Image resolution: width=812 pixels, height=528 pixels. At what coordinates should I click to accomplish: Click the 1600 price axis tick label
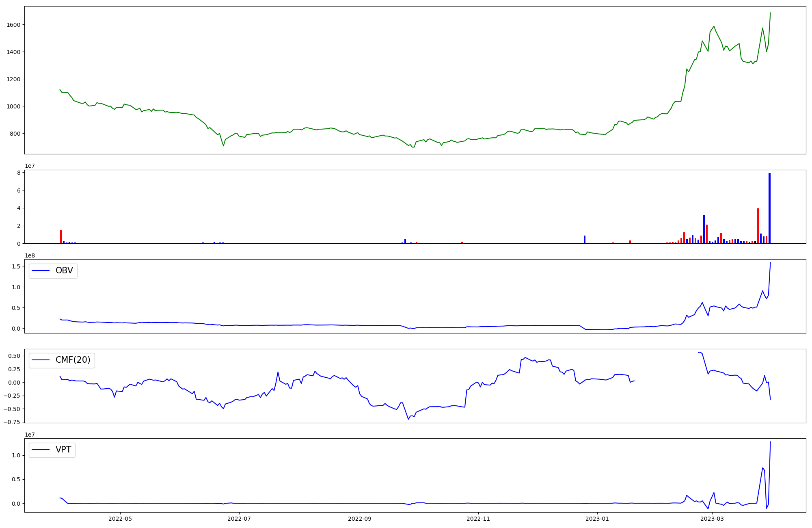click(13, 25)
